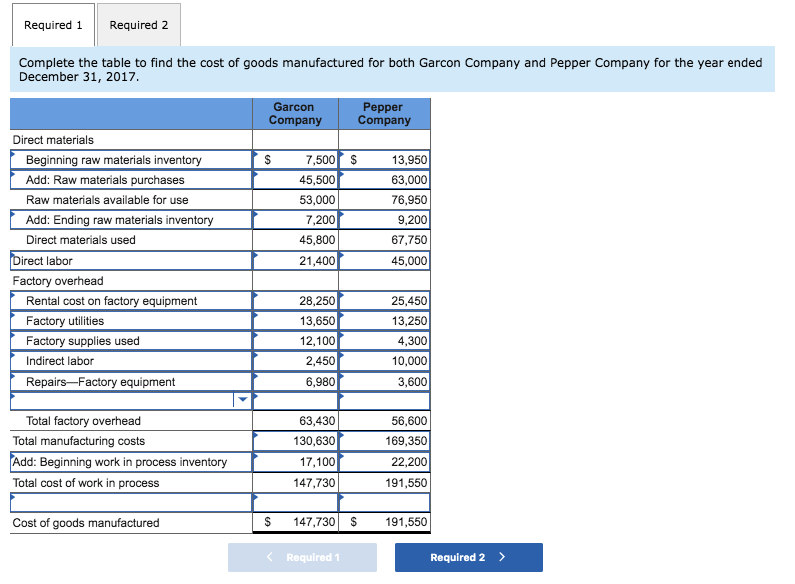
Task: Click the Factory overhead section heading
Action: (x=58, y=281)
